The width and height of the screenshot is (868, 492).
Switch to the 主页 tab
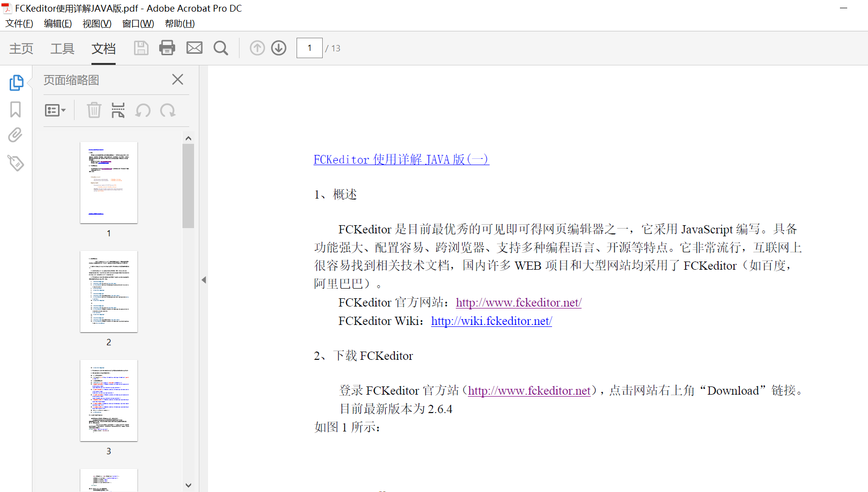pyautogui.click(x=21, y=48)
